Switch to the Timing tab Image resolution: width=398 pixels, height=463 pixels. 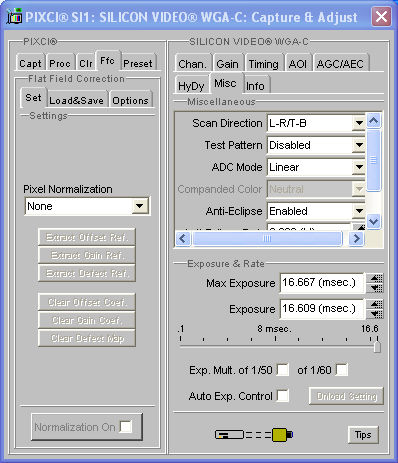[263, 64]
